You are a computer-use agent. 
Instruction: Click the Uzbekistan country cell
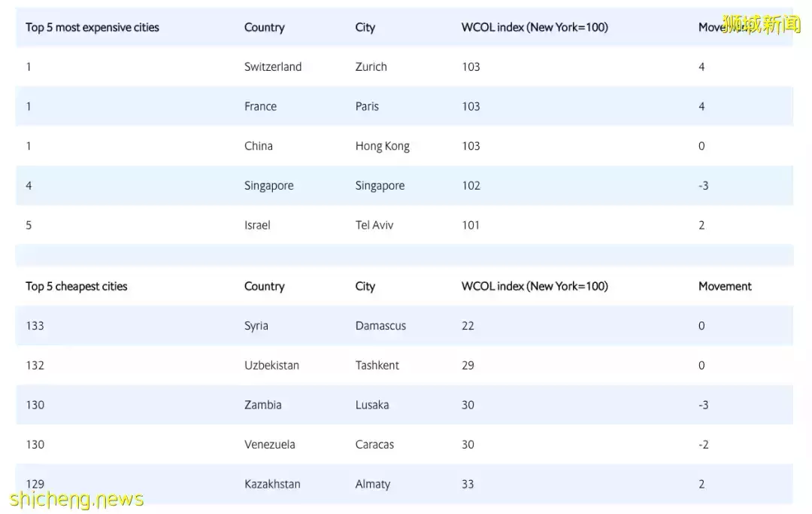pos(271,366)
